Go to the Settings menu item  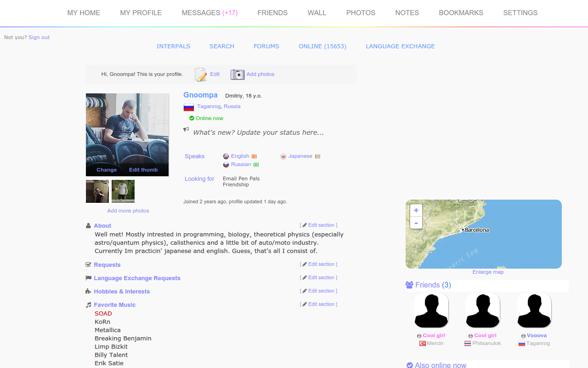520,13
